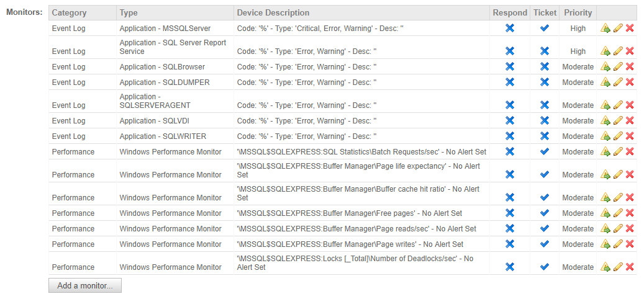Edit the MSSQLServer event log monitor
This screenshot has height=299, width=644.
coord(618,29)
